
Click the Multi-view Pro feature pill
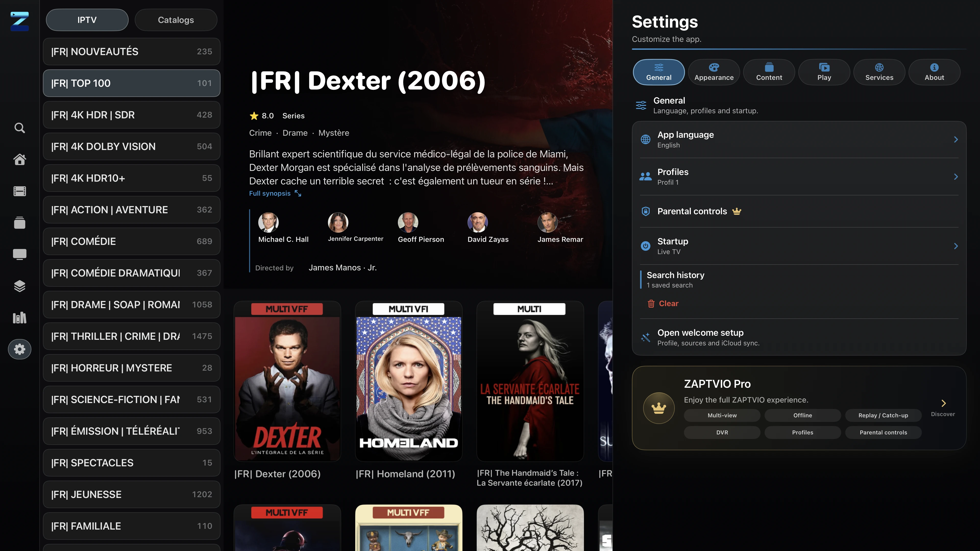pos(722,416)
